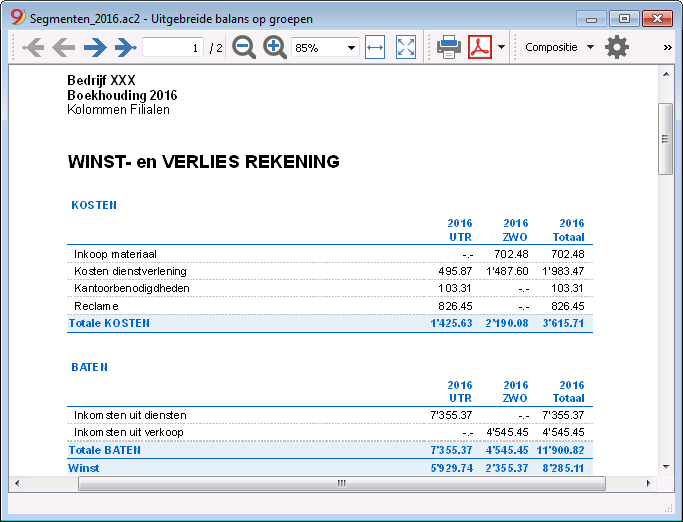Jump to last page arrow
The image size is (683, 522).
tap(126, 47)
